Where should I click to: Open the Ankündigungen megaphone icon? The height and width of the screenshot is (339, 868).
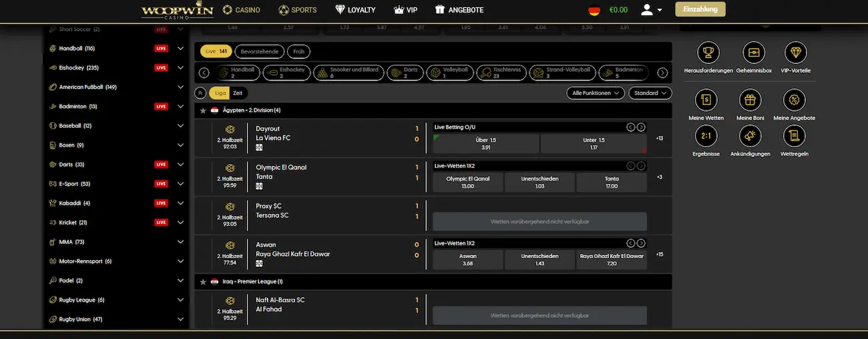pyautogui.click(x=750, y=136)
